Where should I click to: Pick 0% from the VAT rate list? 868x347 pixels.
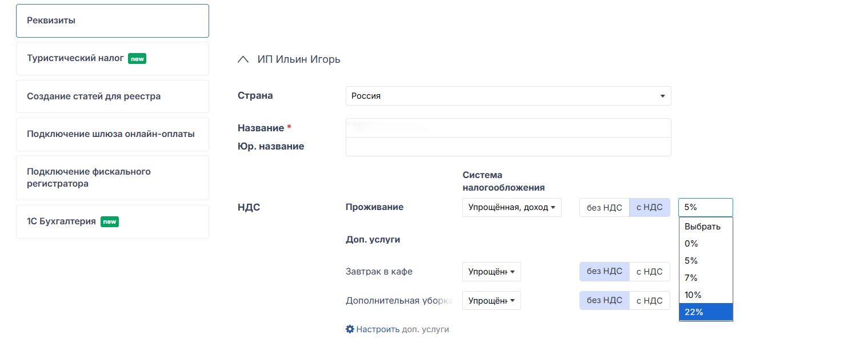click(x=705, y=244)
